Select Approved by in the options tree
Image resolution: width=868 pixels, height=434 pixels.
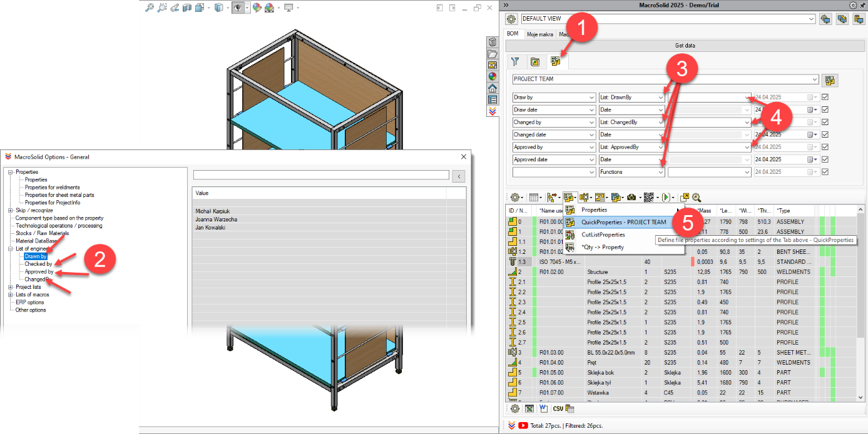click(39, 272)
